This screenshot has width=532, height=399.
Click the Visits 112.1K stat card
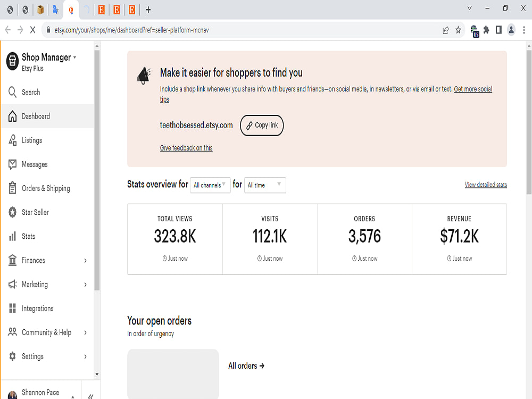coord(270,239)
